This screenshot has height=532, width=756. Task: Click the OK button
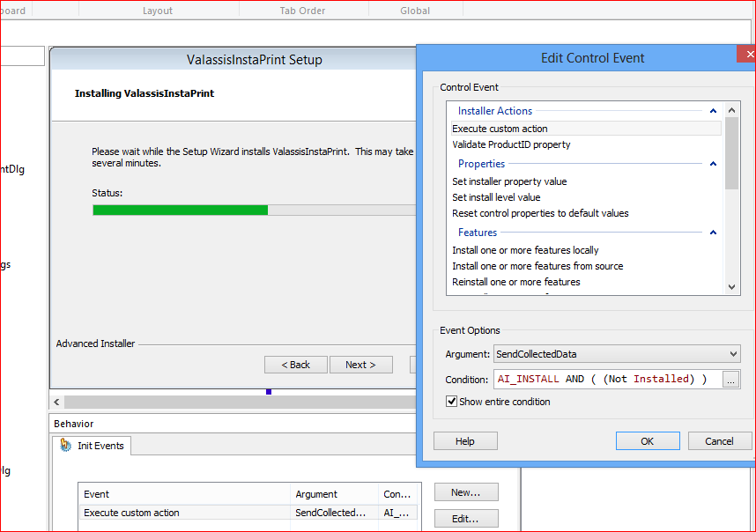(647, 441)
